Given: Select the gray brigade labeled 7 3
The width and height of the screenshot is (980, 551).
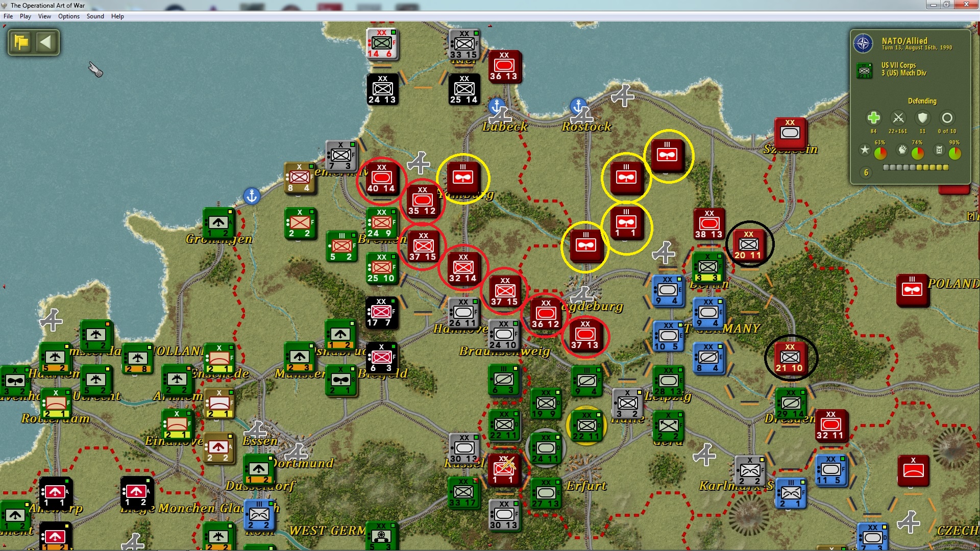Looking at the screenshot, I should pos(340,156).
